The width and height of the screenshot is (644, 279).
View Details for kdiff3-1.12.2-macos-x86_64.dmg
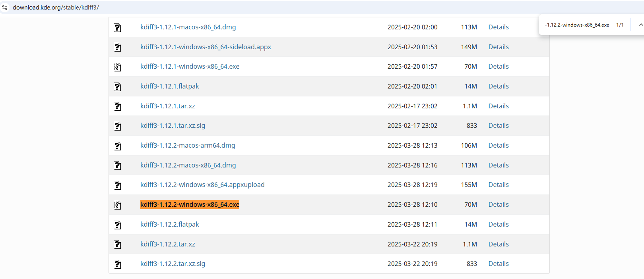[499, 165]
